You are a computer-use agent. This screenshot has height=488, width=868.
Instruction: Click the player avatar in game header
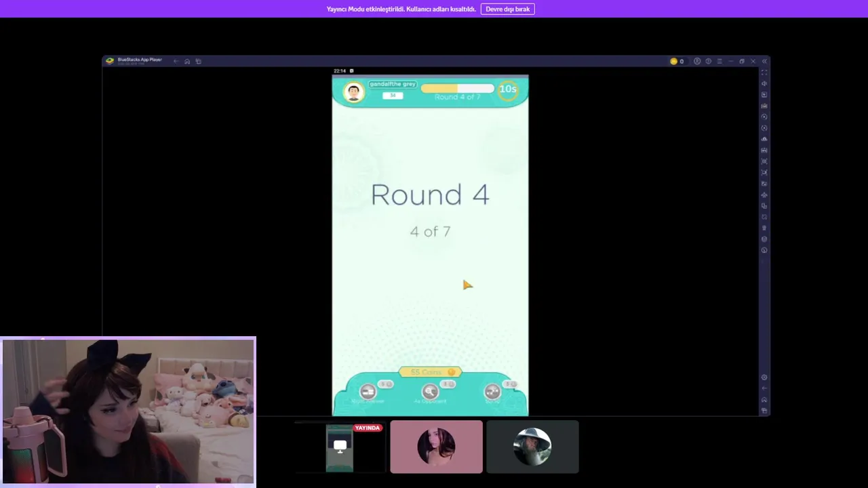point(353,92)
